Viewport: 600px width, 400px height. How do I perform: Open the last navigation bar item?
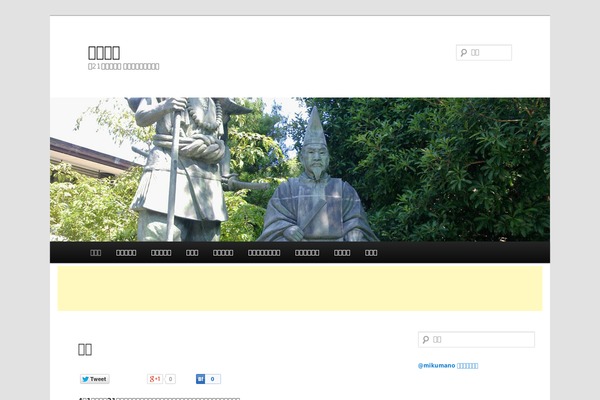click(371, 253)
